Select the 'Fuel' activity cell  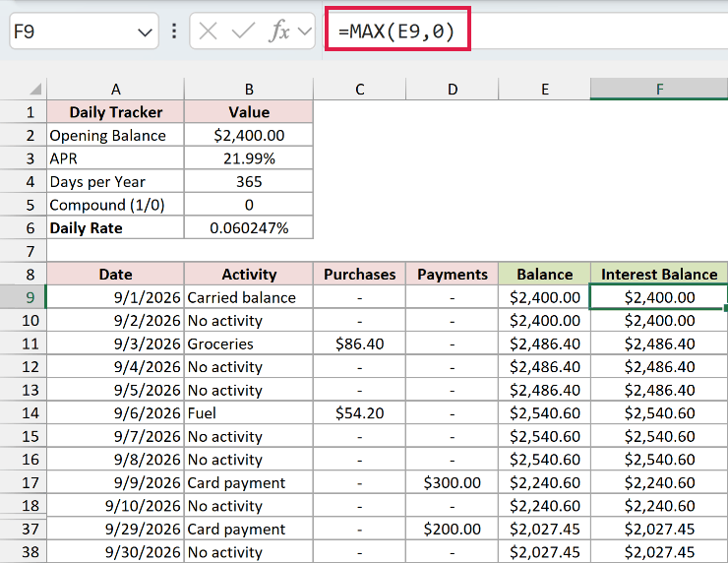(x=249, y=413)
